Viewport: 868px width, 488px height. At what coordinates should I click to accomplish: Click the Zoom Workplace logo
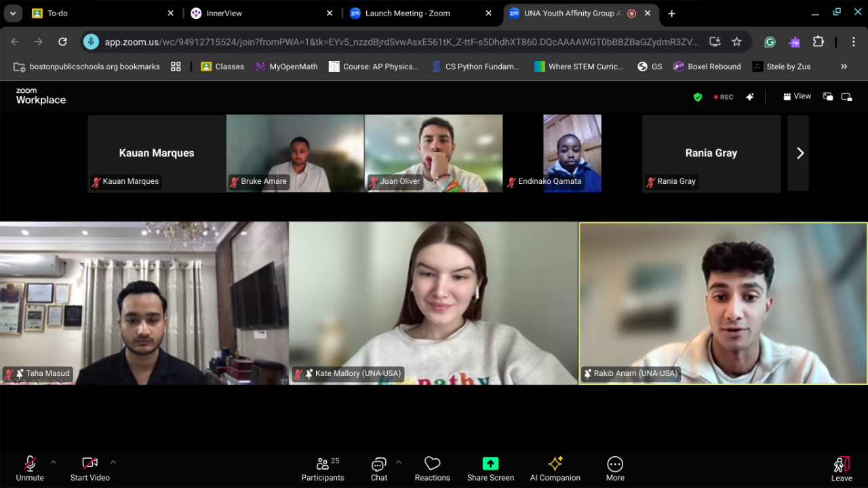41,96
